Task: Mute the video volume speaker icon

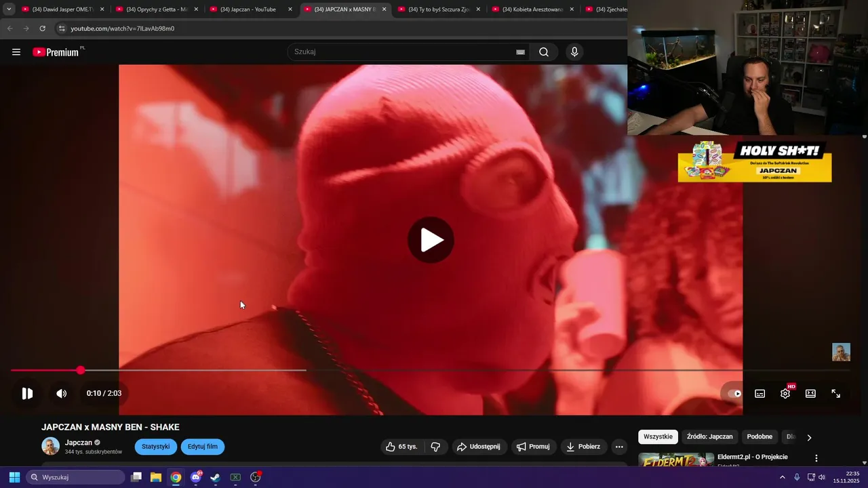Action: (x=61, y=393)
